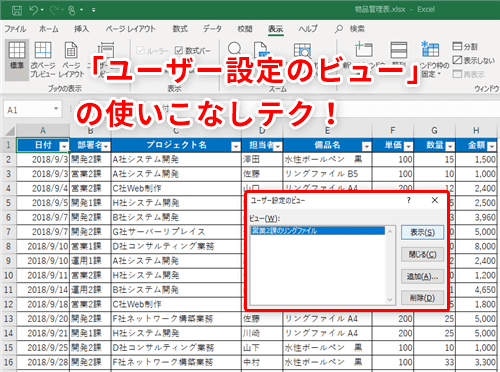Click the 表示(S) button in dialog
Viewport: 500px width, 372px height.
tap(422, 232)
